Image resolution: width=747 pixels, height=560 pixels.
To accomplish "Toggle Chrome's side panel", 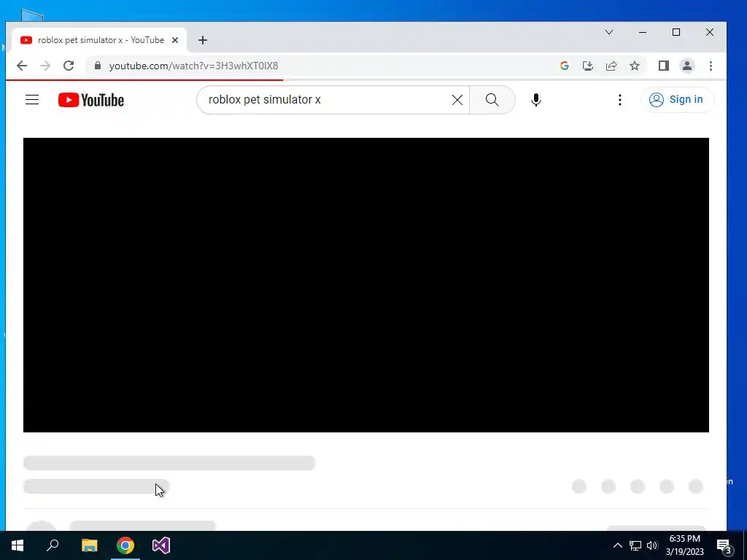I will [x=664, y=66].
